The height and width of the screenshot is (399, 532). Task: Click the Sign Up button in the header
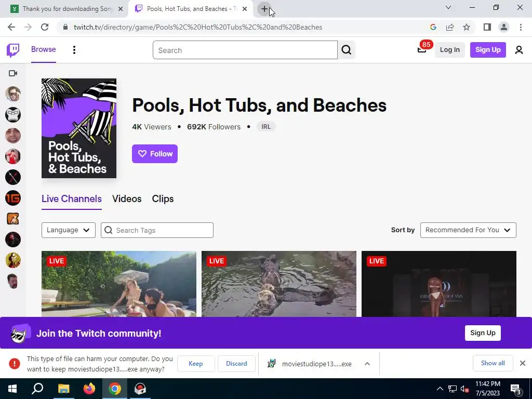[488, 50]
